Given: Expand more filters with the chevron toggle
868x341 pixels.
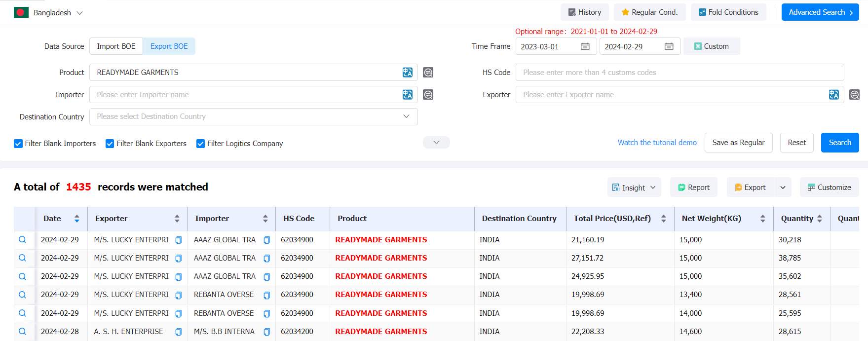Looking at the screenshot, I should point(436,143).
